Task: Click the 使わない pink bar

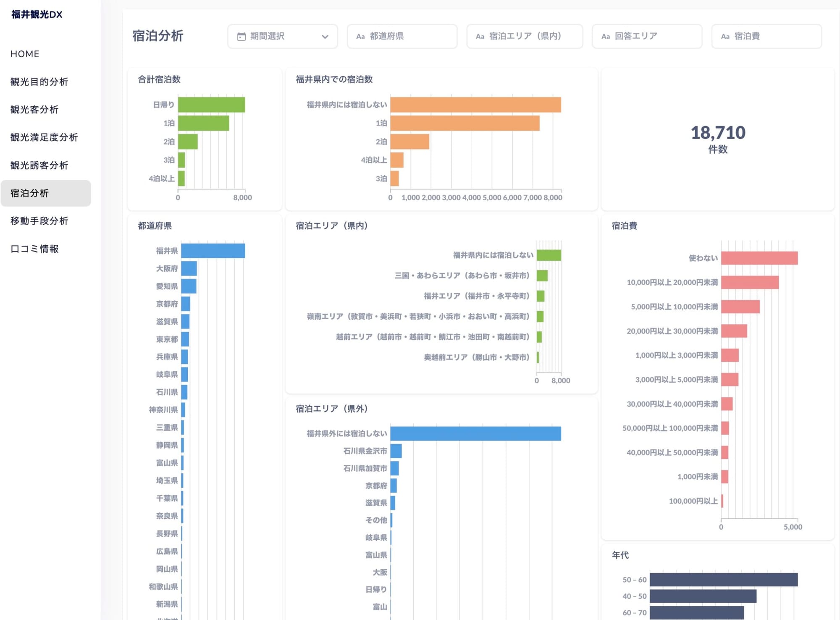Action: (x=759, y=258)
